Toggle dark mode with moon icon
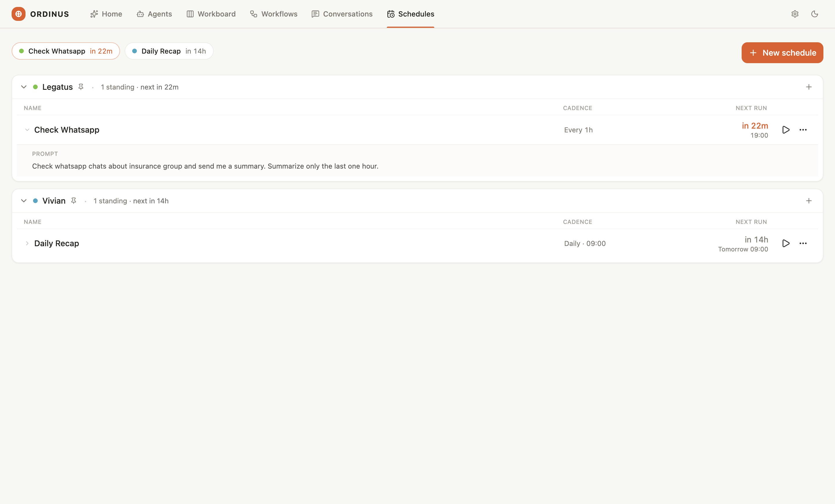The image size is (835, 504). click(x=815, y=14)
